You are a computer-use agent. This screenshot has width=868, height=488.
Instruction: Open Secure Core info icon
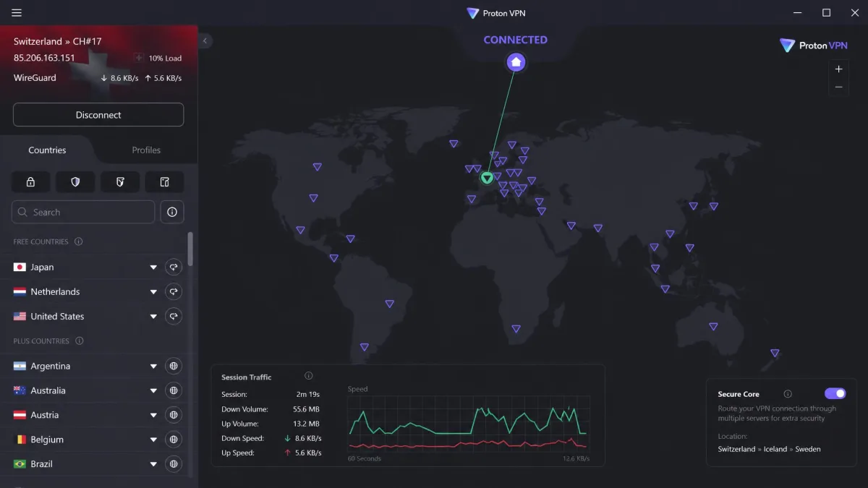[788, 394]
